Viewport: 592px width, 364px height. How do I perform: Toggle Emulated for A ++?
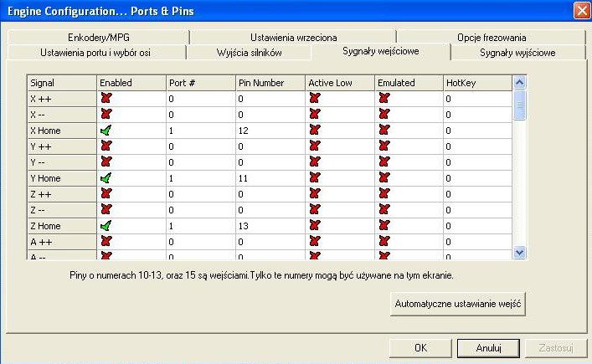[384, 241]
